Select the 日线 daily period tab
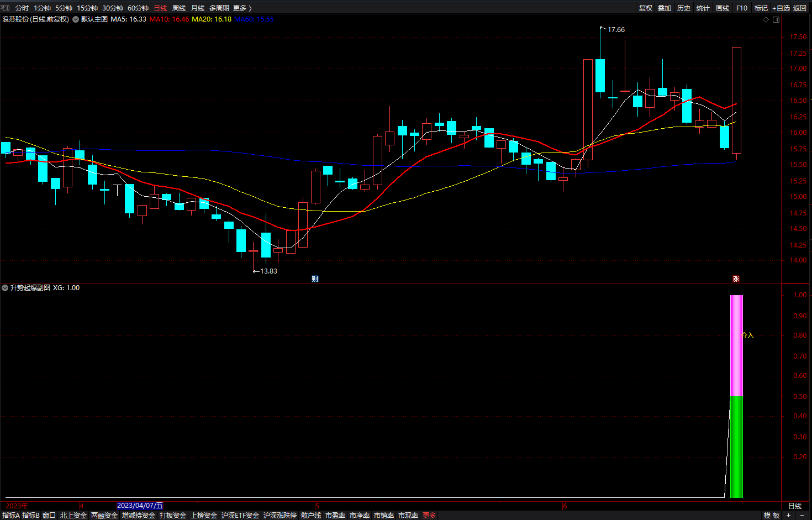Viewport: 812px width, 520px height. pos(160,8)
